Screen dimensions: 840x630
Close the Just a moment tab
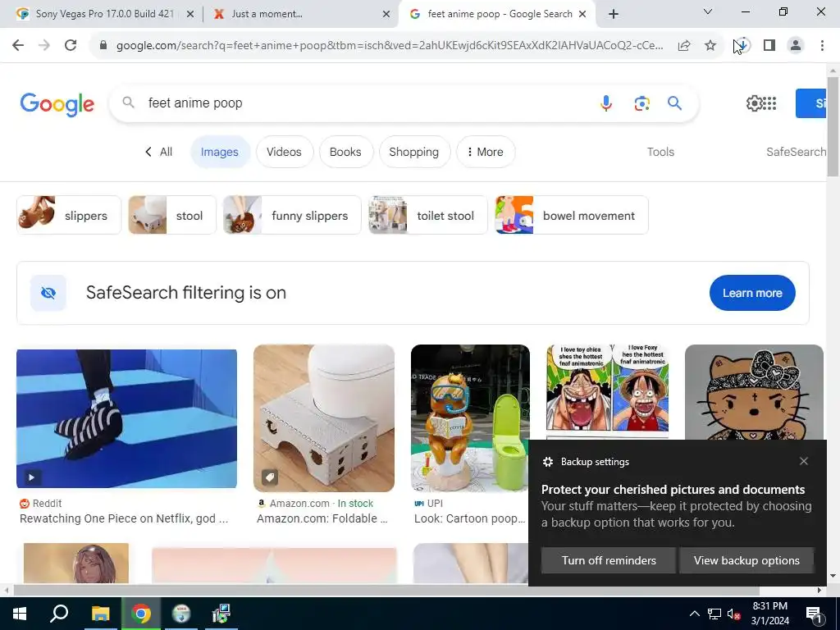(x=386, y=14)
